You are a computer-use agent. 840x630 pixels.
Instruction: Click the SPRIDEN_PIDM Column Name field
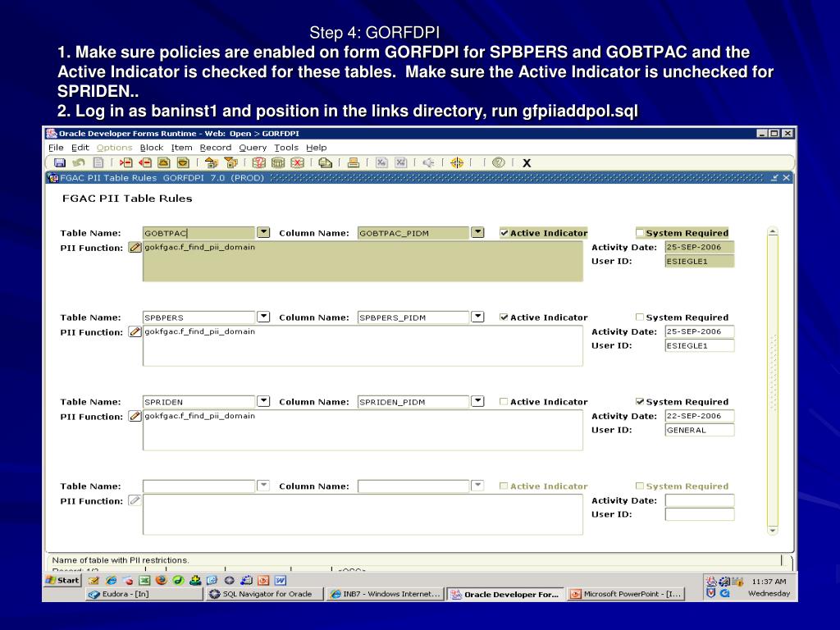413,402
